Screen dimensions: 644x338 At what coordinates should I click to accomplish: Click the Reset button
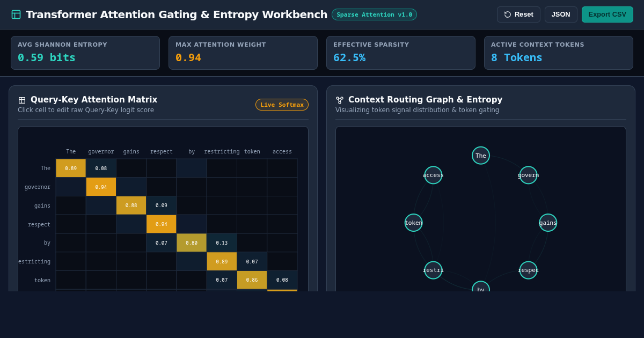click(x=518, y=14)
